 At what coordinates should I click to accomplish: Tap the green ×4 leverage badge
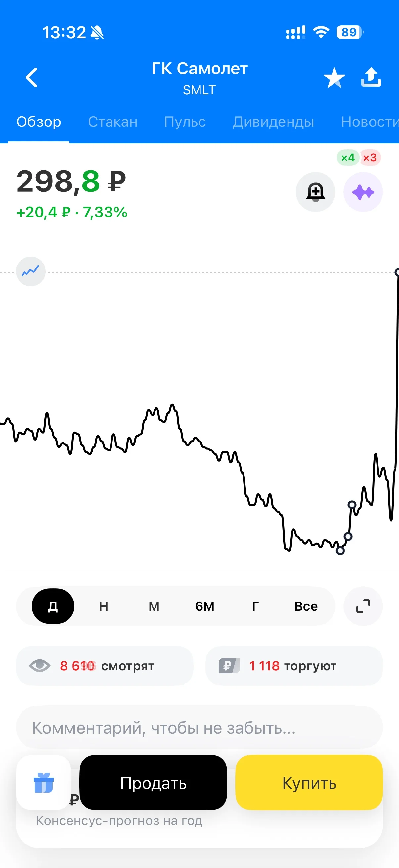pos(348,157)
